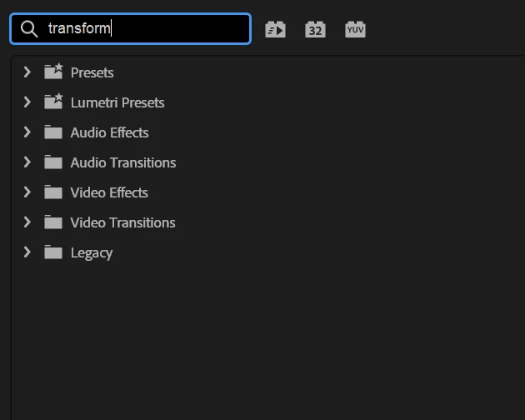Click the Video Transitions folder icon
Viewport: 525px width, 420px height.
tap(53, 222)
